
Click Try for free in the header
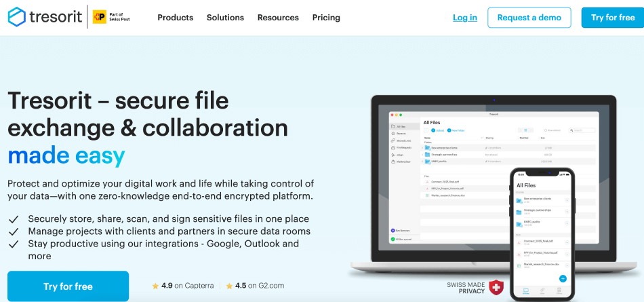point(612,18)
